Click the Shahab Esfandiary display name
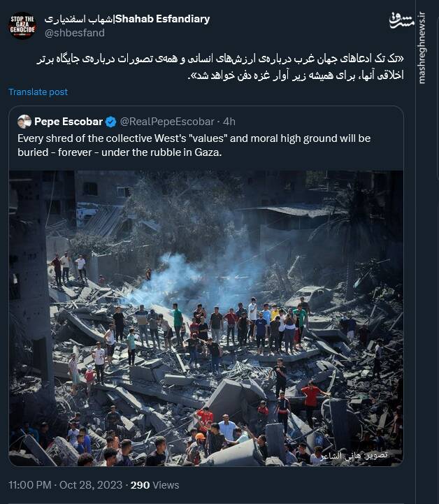 tap(162, 19)
